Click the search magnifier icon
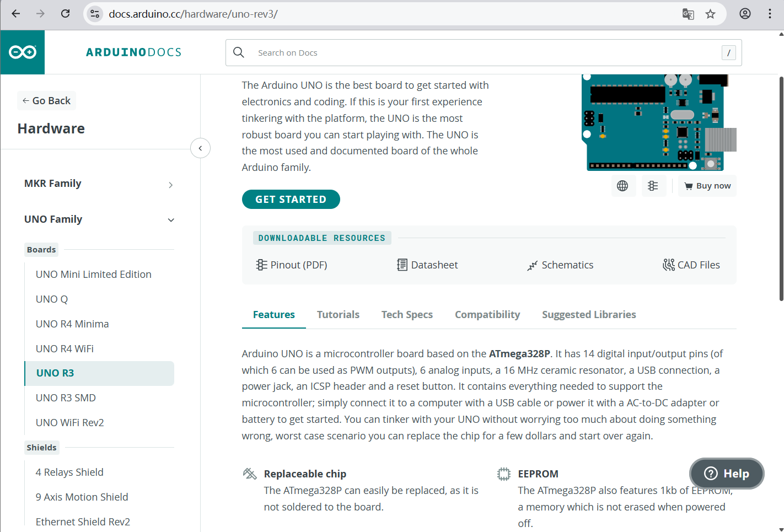This screenshot has width=784, height=532. point(239,52)
